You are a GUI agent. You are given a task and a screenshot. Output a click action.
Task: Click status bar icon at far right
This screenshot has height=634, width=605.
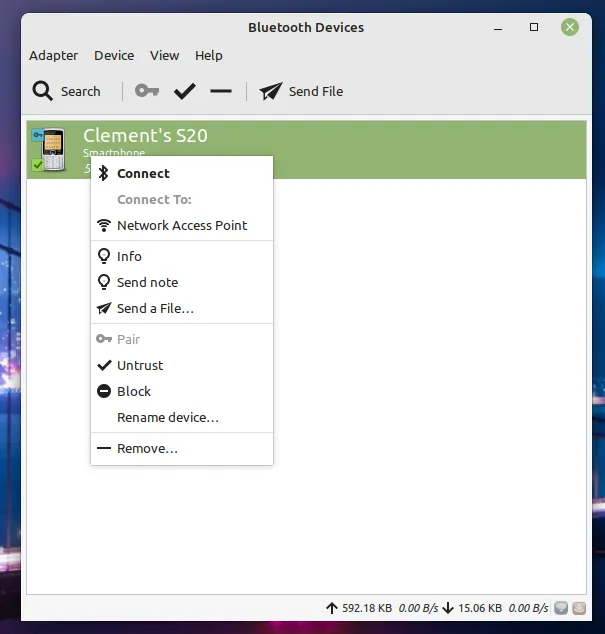pos(579,607)
